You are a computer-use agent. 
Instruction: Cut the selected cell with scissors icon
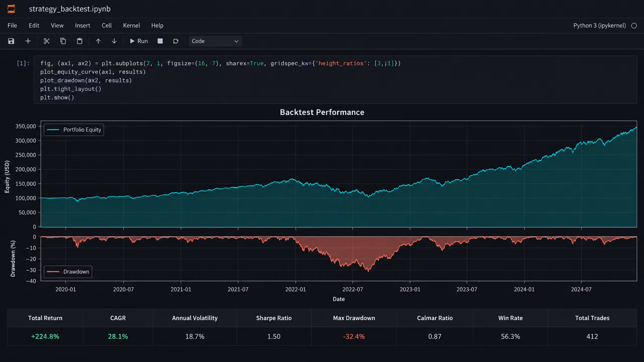pos(46,41)
